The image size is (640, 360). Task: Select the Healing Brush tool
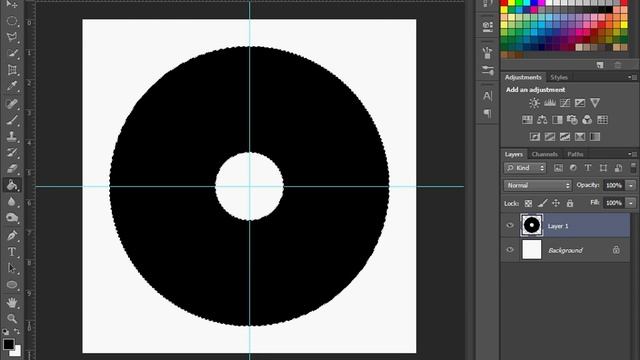click(x=12, y=103)
